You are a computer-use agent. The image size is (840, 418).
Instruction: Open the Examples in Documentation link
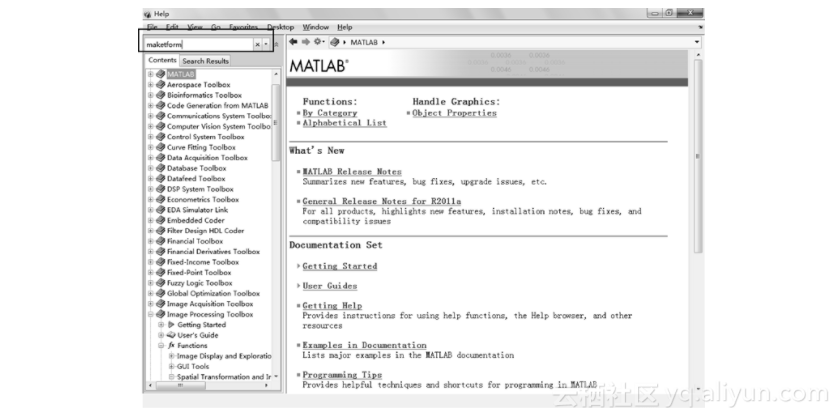[364, 346]
